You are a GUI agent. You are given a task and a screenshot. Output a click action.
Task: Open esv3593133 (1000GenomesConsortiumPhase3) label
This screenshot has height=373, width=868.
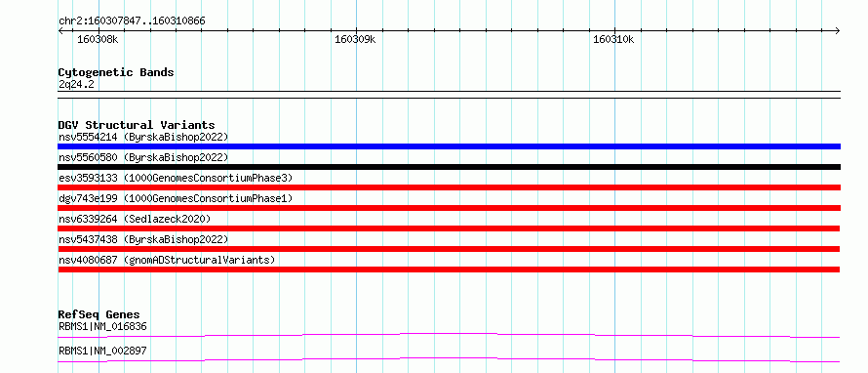point(176,178)
